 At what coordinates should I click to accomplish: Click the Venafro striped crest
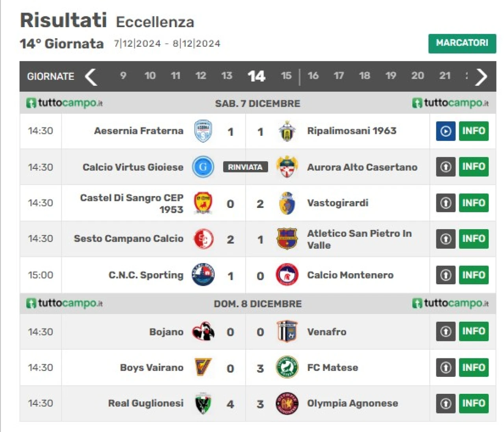click(287, 332)
